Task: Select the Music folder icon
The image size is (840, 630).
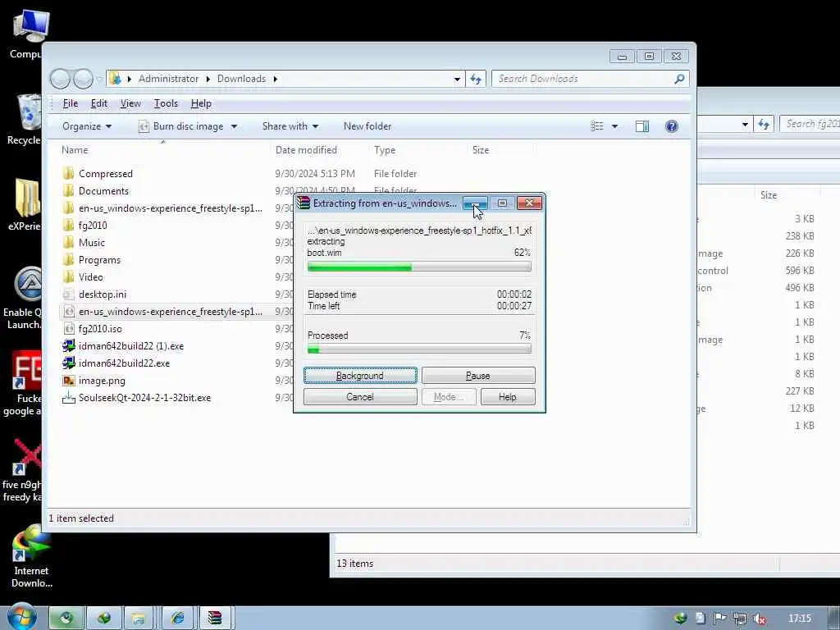Action: point(68,242)
